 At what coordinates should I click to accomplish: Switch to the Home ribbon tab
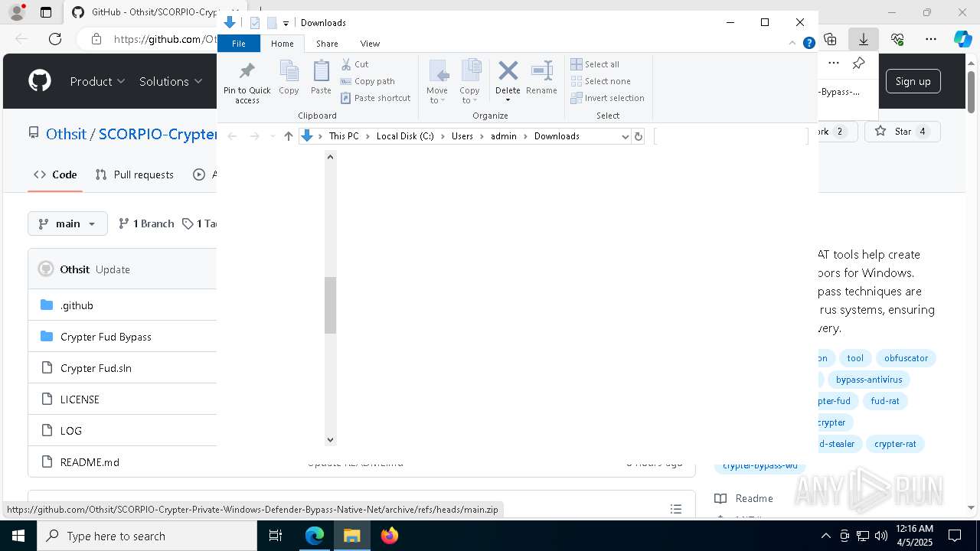[282, 44]
